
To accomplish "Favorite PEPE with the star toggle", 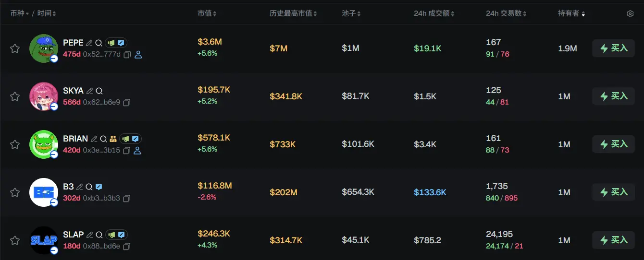I will pyautogui.click(x=15, y=48).
